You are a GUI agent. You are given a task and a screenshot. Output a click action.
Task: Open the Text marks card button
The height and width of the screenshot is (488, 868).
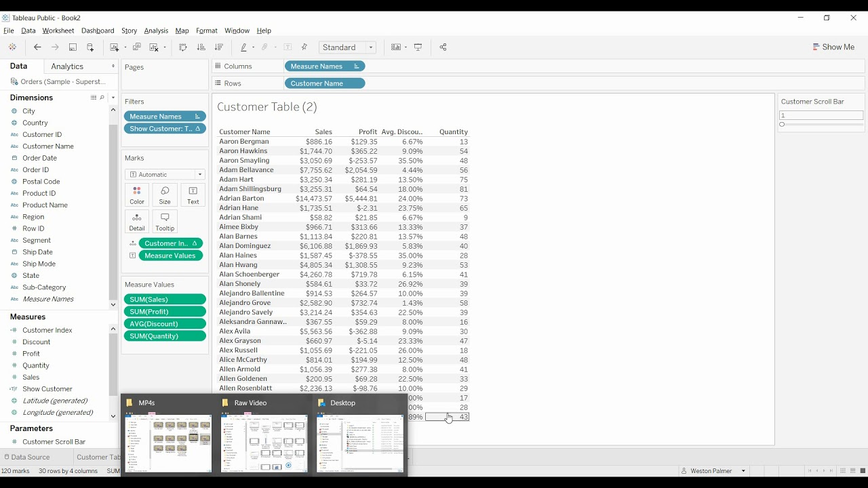coord(193,195)
